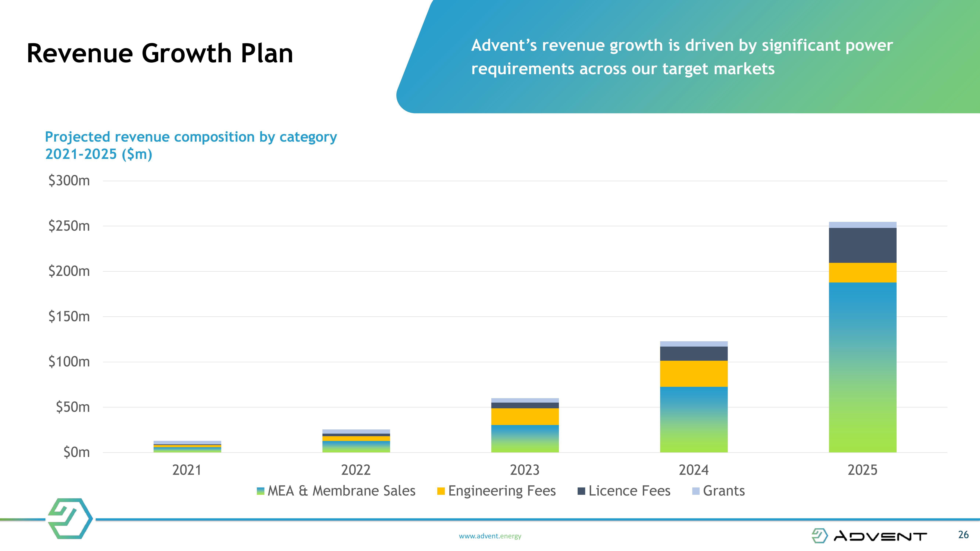
Task: Select the 'MEA & Membrane Sales' legend label
Action: pos(342,491)
